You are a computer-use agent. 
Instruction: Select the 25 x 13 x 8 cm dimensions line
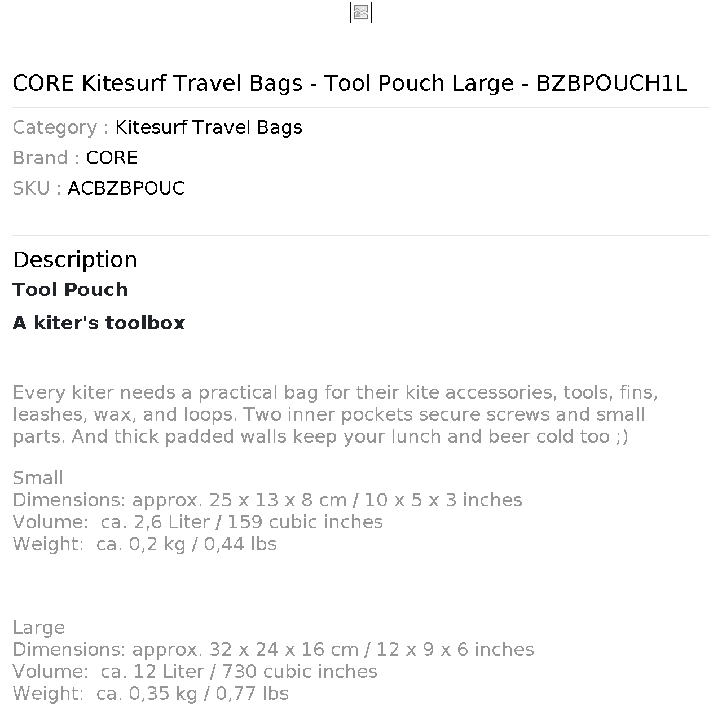click(267, 500)
